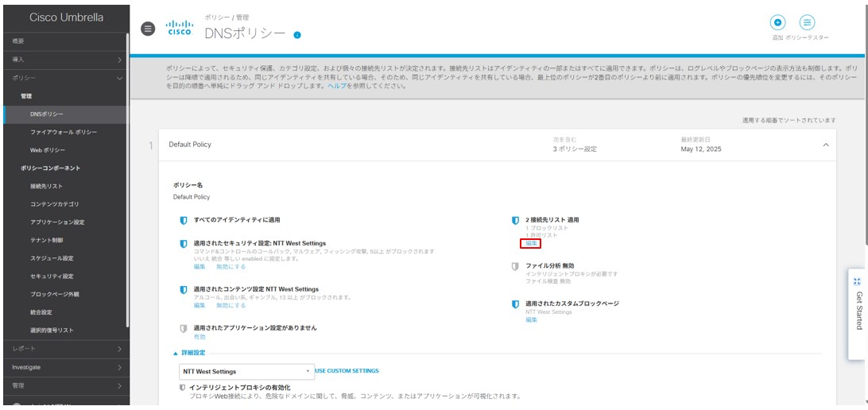This screenshot has height=410, width=868.
Task: Click the info icon beside DNSポリシー title
Action: click(297, 35)
